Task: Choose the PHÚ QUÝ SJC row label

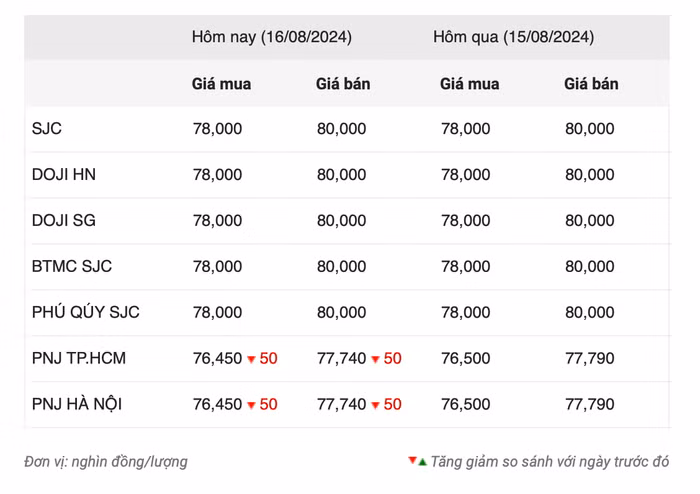Action: [x=86, y=313]
